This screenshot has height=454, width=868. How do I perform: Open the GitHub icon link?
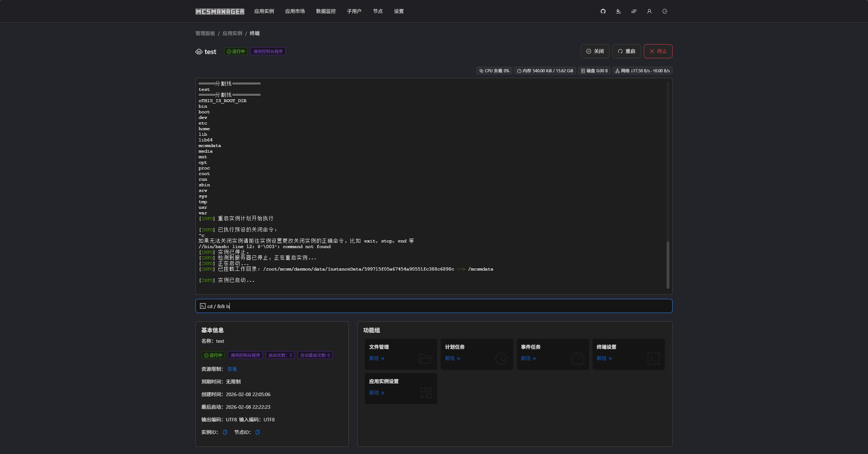pyautogui.click(x=603, y=11)
